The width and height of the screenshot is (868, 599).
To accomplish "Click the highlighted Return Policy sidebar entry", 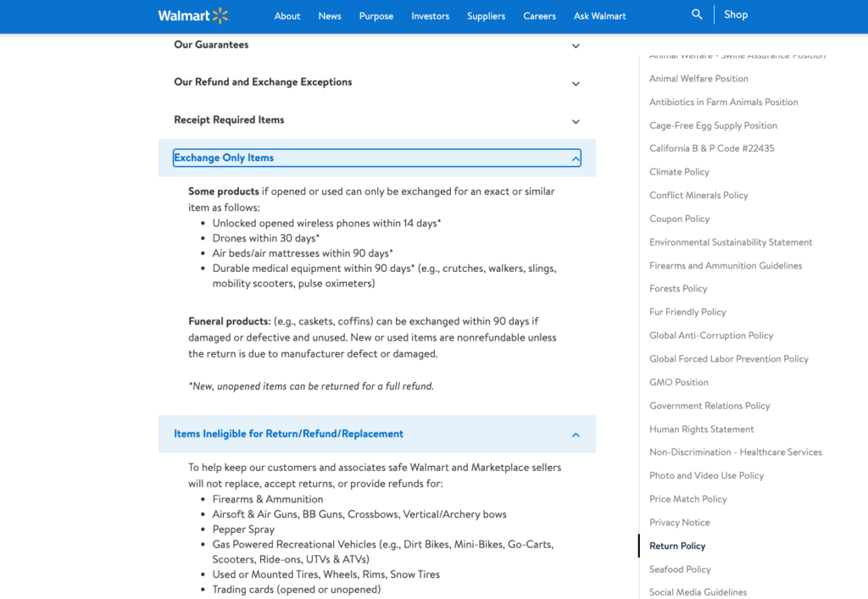I will coord(676,546).
